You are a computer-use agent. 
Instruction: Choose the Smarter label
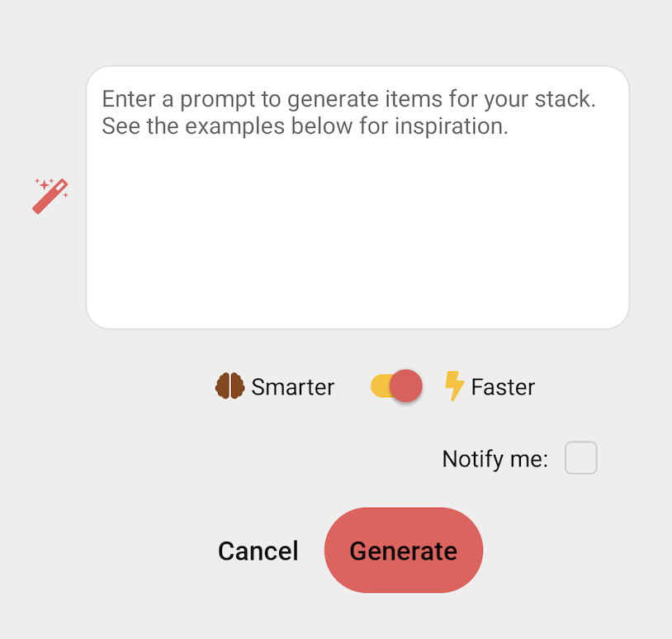[x=292, y=386]
